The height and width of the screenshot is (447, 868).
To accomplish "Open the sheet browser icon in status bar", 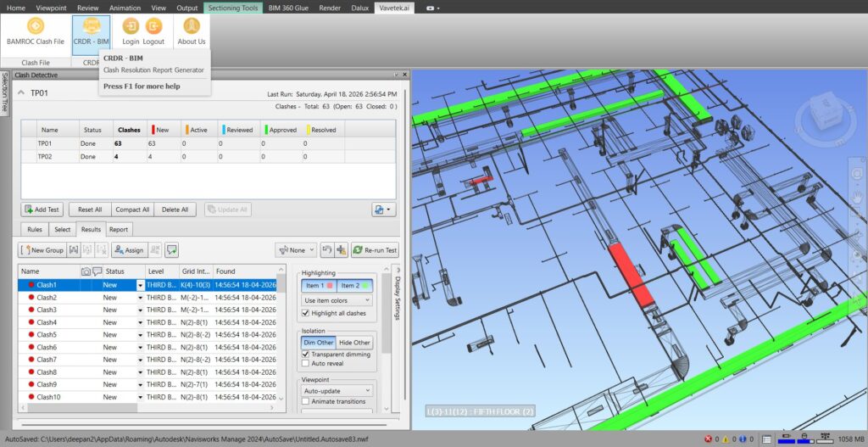I will 766,439.
